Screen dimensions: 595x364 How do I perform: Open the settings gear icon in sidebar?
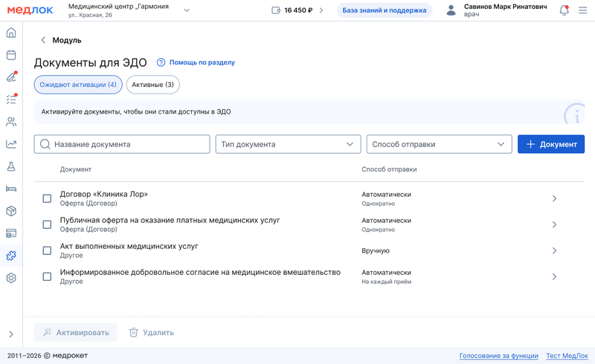point(11,279)
